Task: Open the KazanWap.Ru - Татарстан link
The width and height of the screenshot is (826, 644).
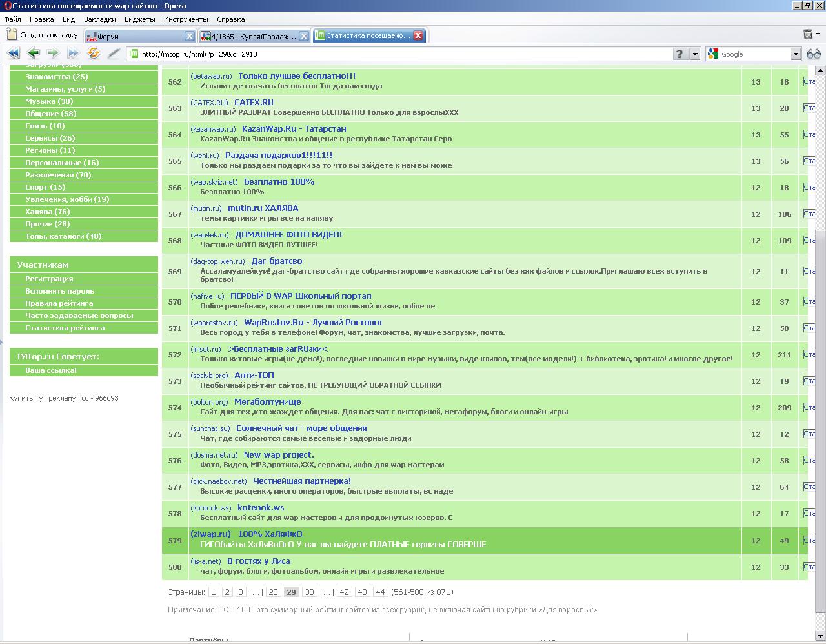Action: point(294,128)
